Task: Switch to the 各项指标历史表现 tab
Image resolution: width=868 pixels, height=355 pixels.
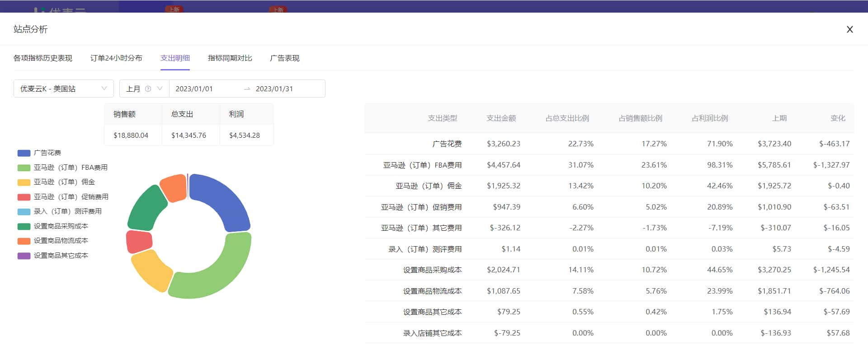Action: pos(43,58)
